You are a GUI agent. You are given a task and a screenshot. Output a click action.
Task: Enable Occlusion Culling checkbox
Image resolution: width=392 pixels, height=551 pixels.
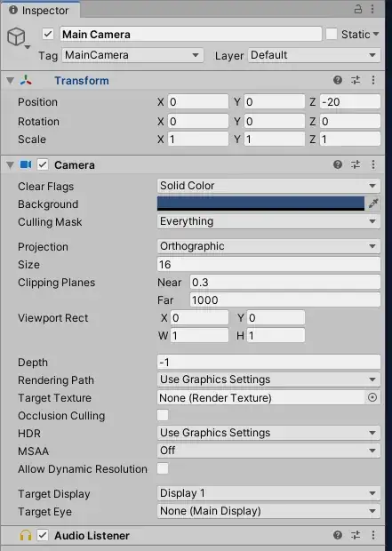pos(163,415)
